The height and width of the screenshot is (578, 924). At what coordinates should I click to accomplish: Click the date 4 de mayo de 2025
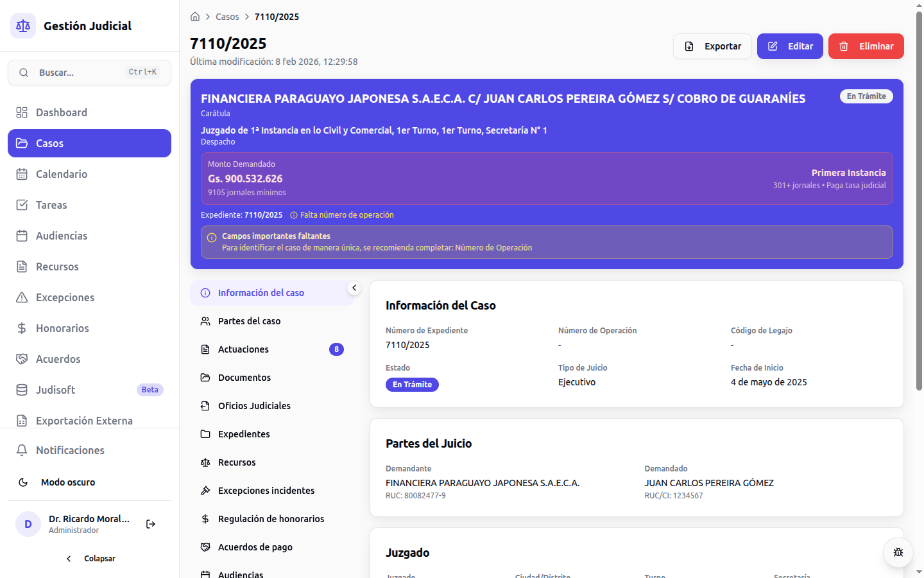click(769, 382)
